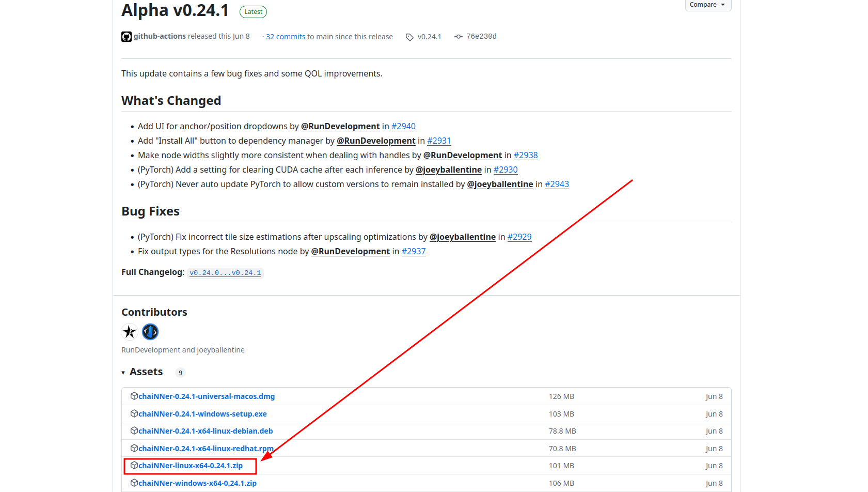Click the tag icon beside v0.24.1

(409, 37)
